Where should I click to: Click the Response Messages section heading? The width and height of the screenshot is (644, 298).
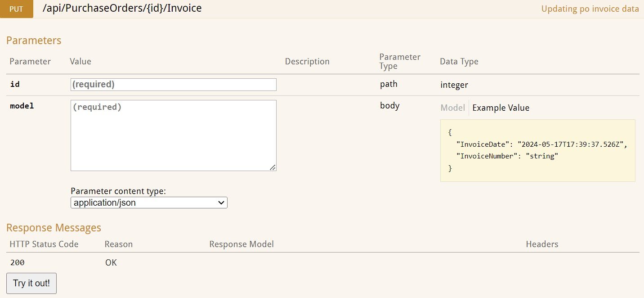(x=54, y=228)
